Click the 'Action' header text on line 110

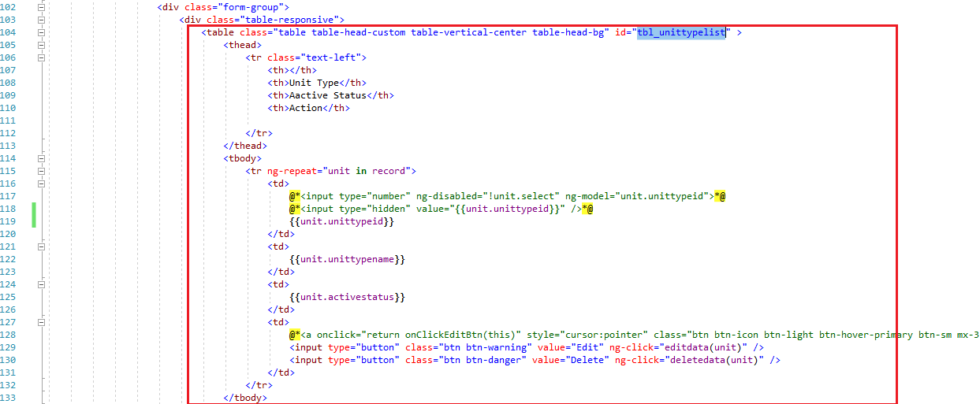click(x=306, y=108)
